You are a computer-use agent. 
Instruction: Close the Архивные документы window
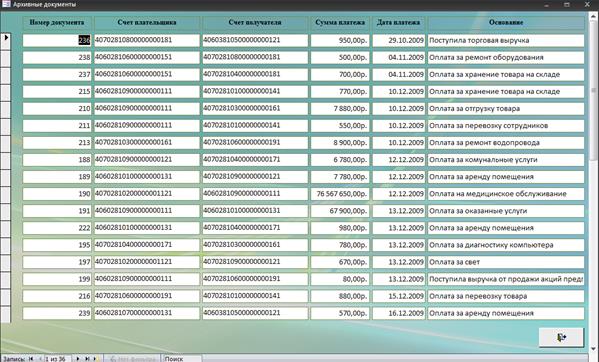587,5
